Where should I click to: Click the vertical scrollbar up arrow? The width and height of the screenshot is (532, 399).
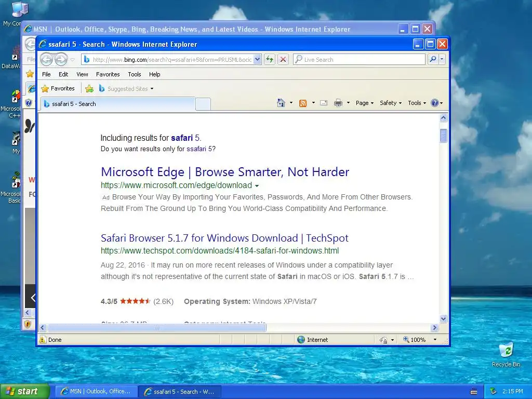444,118
